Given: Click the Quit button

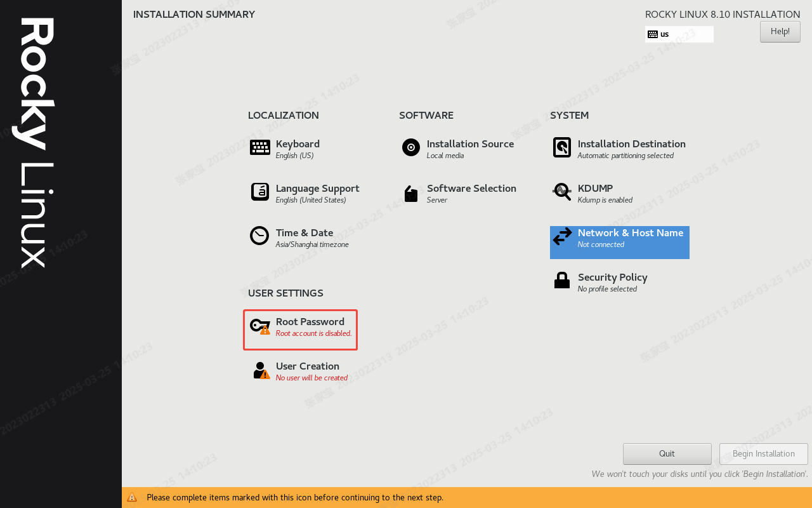Looking at the screenshot, I should point(667,454).
